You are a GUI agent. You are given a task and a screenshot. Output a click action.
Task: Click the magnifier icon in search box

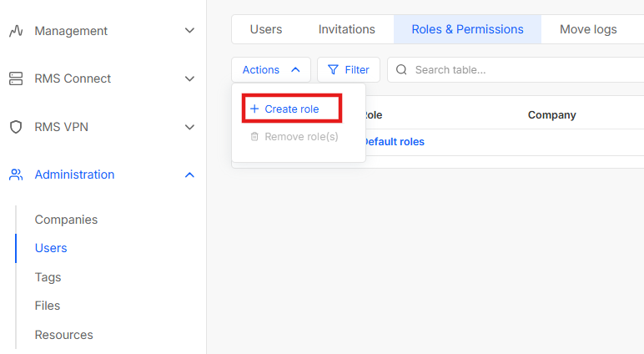click(402, 70)
